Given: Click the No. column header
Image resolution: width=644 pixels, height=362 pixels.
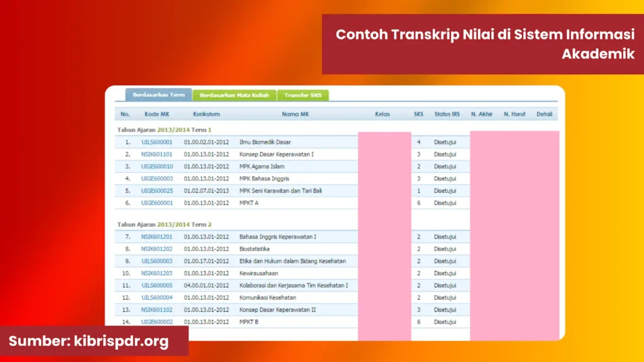Looking at the screenshot, I should [125, 114].
